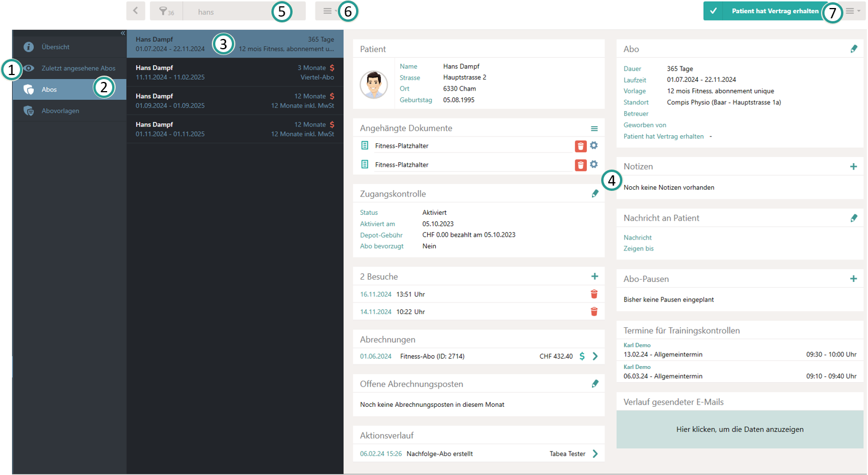This screenshot has width=868, height=475.
Task: Click dollar icon on 3 Monate row
Action: pos(332,68)
